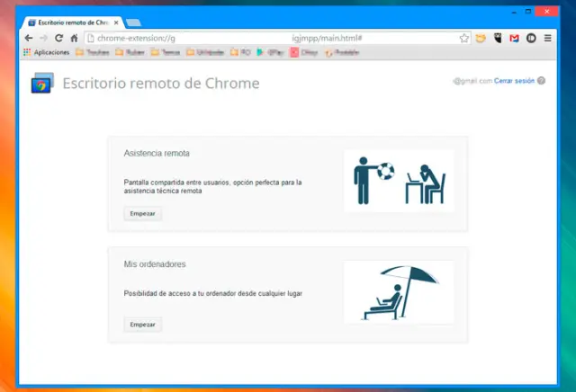Click the lifebuoy remote assistance illustration

click(399, 181)
